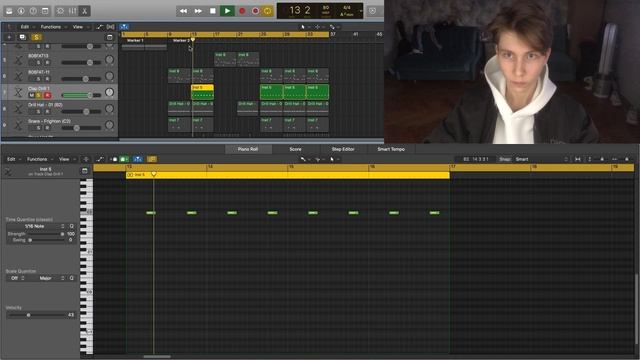Solo the Snare - Frighten track
This screenshot has width=640, height=360.
(x=39, y=128)
